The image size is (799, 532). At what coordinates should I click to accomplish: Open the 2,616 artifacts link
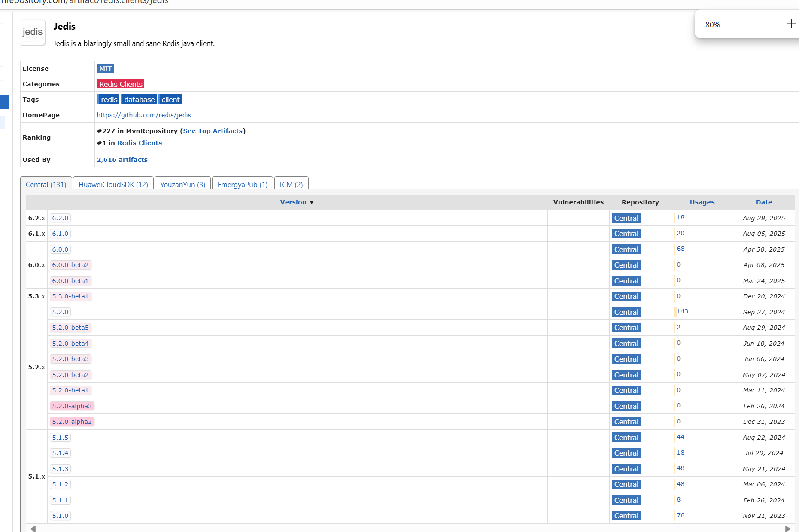[x=122, y=160]
